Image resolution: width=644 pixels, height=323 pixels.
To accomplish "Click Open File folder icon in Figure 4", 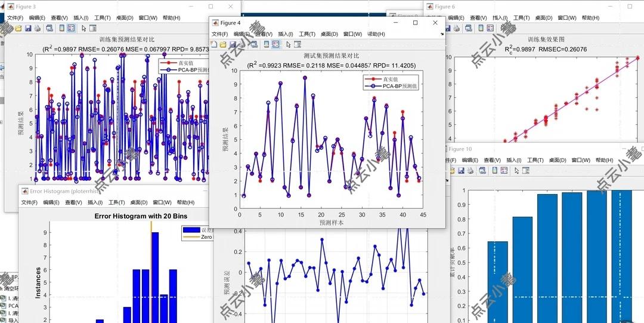I will (x=222, y=44).
